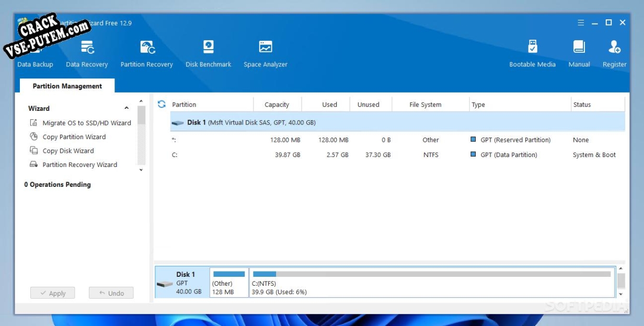The width and height of the screenshot is (644, 326).
Task: Click the Undo button
Action: (x=111, y=293)
